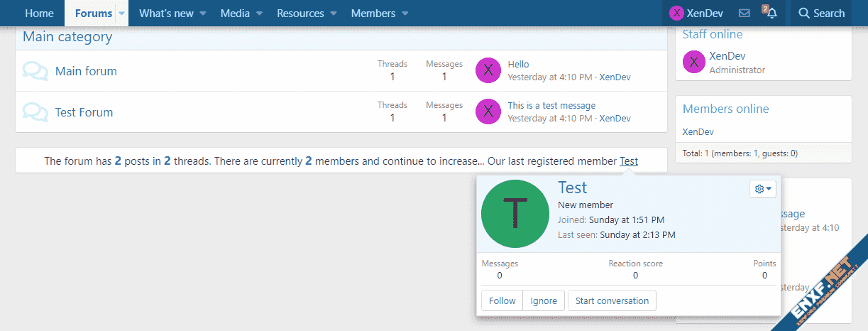
Task: Open gear menu in member tooltip
Action: (764, 189)
